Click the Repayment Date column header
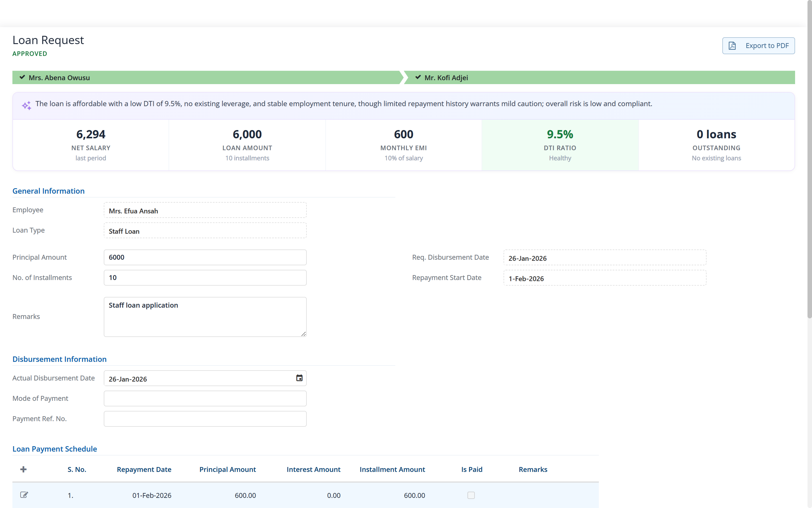The width and height of the screenshot is (812, 508). coord(144,469)
